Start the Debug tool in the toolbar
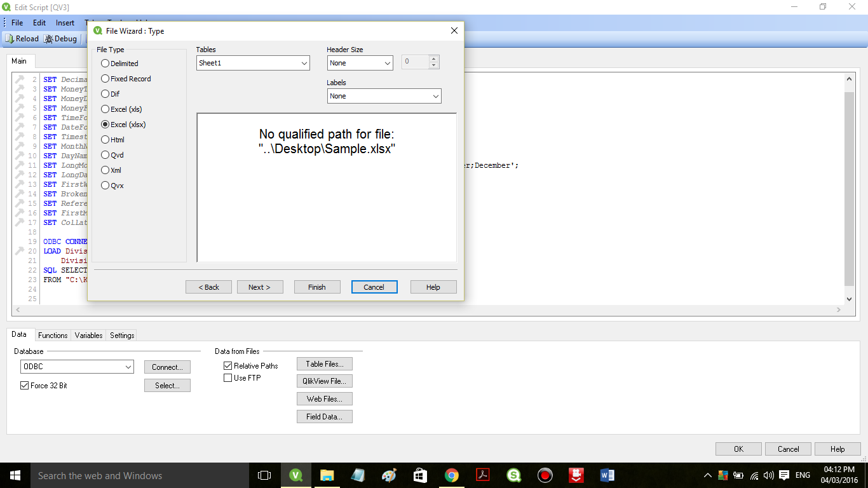 pos(60,39)
